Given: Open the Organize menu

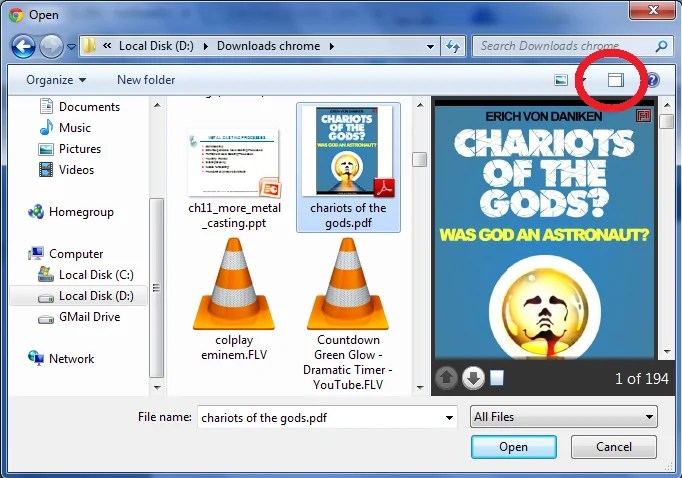Looking at the screenshot, I should coord(56,80).
